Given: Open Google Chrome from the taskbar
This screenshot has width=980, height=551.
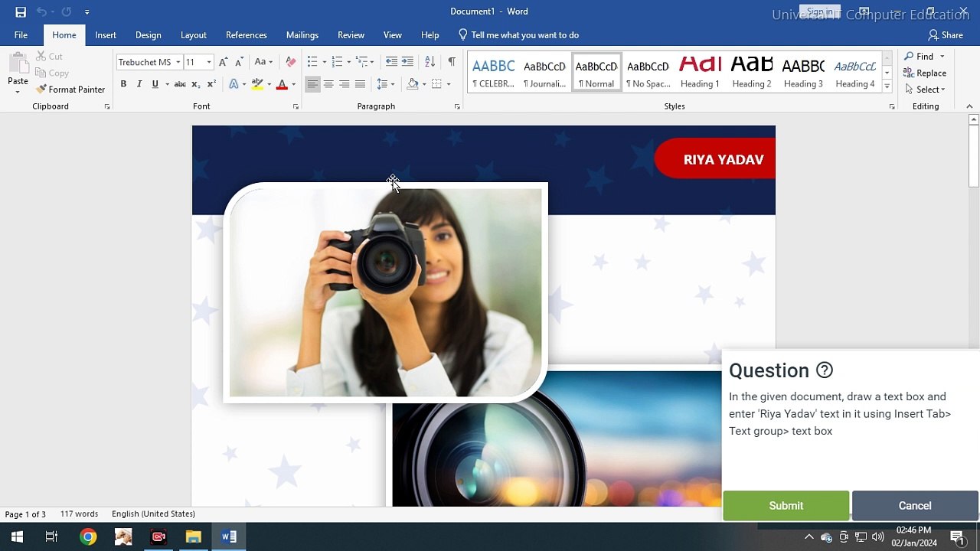Looking at the screenshot, I should pos(88,537).
